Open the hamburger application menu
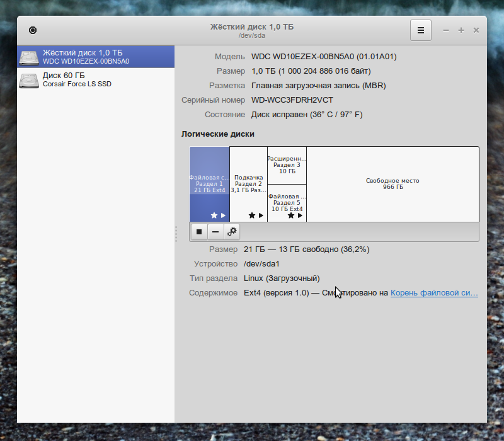This screenshot has width=504, height=441. click(x=421, y=30)
